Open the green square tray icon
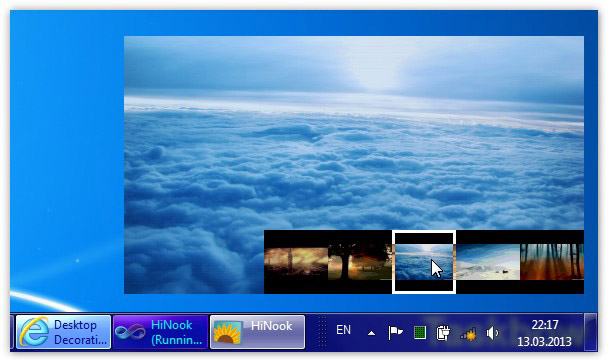 coord(420,333)
